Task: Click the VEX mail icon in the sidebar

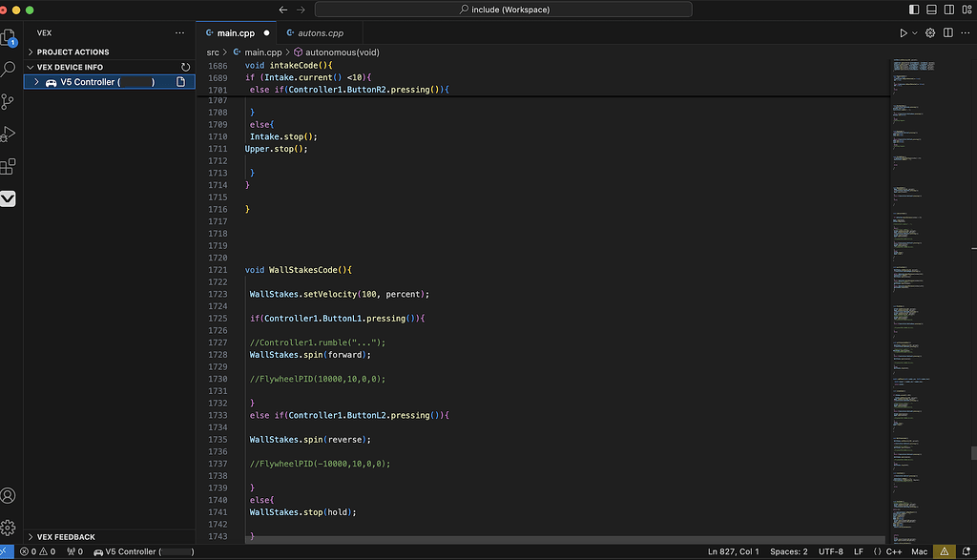Action: [x=10, y=198]
